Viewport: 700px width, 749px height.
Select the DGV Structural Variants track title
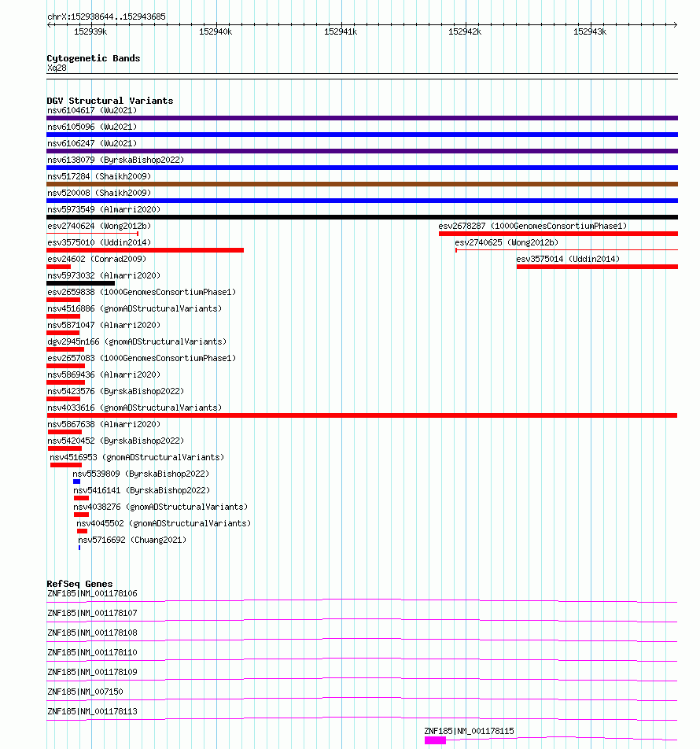pos(110,101)
